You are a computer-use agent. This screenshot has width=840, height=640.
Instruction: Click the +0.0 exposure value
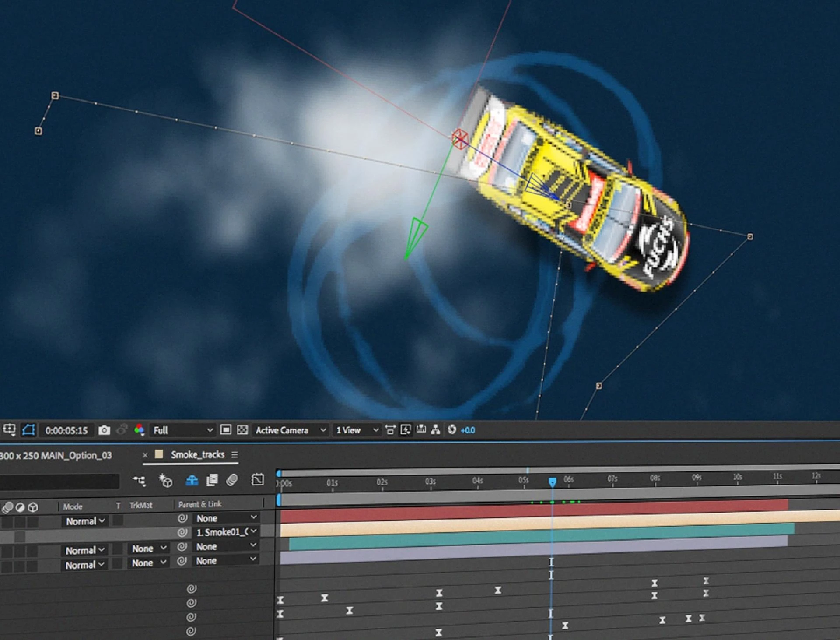pos(468,430)
